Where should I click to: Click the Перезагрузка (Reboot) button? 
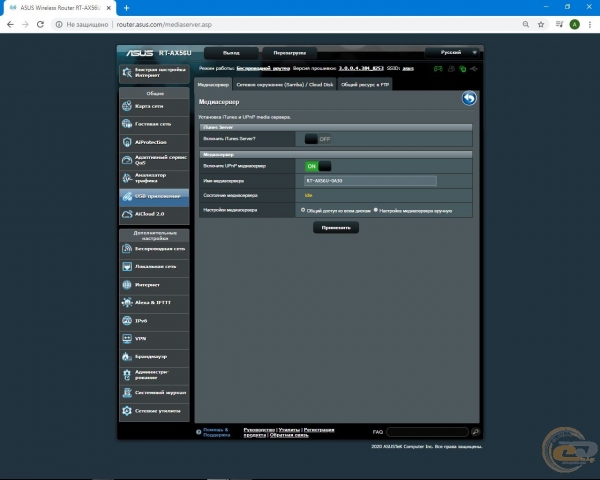click(289, 53)
